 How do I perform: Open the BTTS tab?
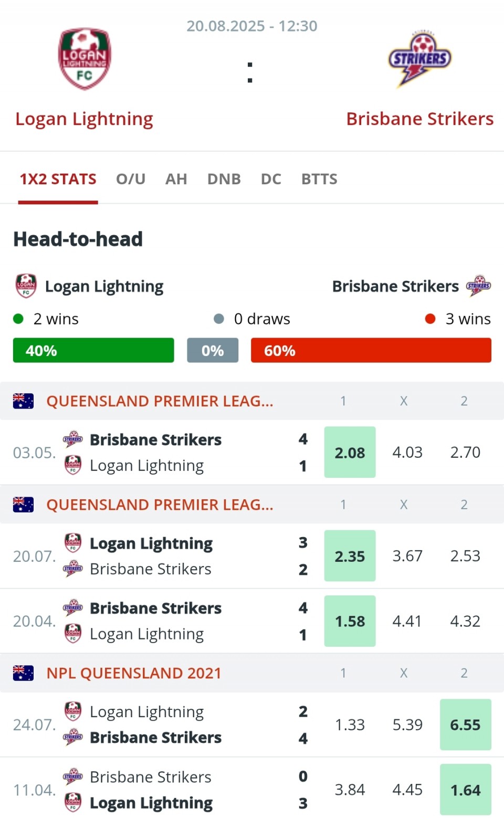319,179
